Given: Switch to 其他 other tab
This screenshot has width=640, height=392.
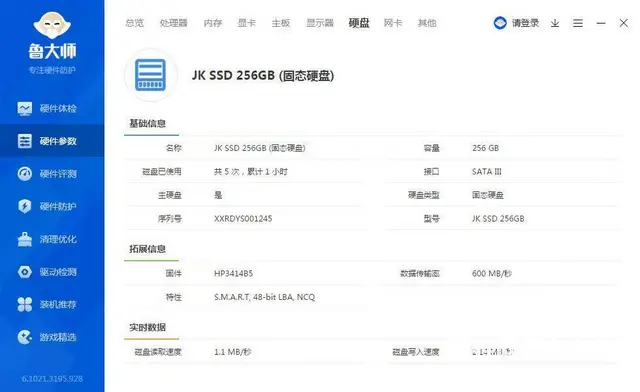Looking at the screenshot, I should click(x=427, y=23).
